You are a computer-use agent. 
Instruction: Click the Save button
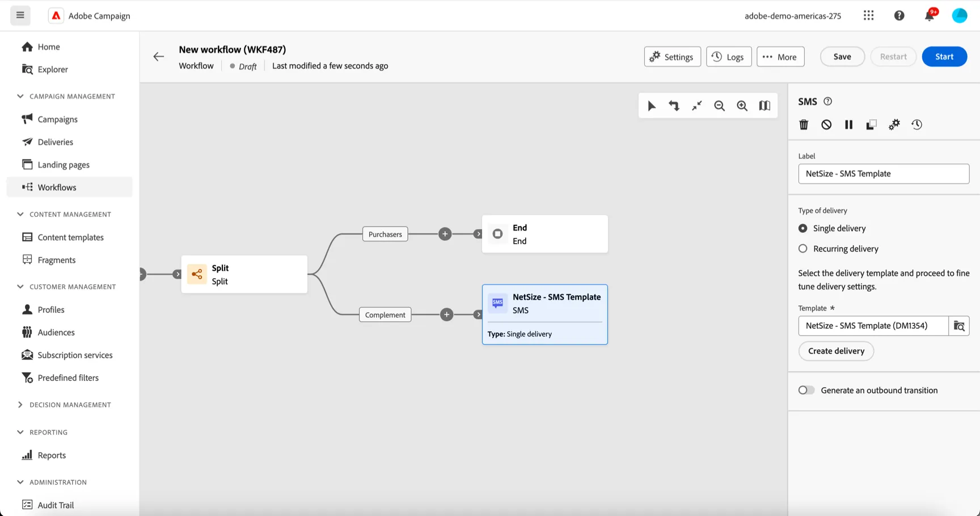click(x=842, y=57)
